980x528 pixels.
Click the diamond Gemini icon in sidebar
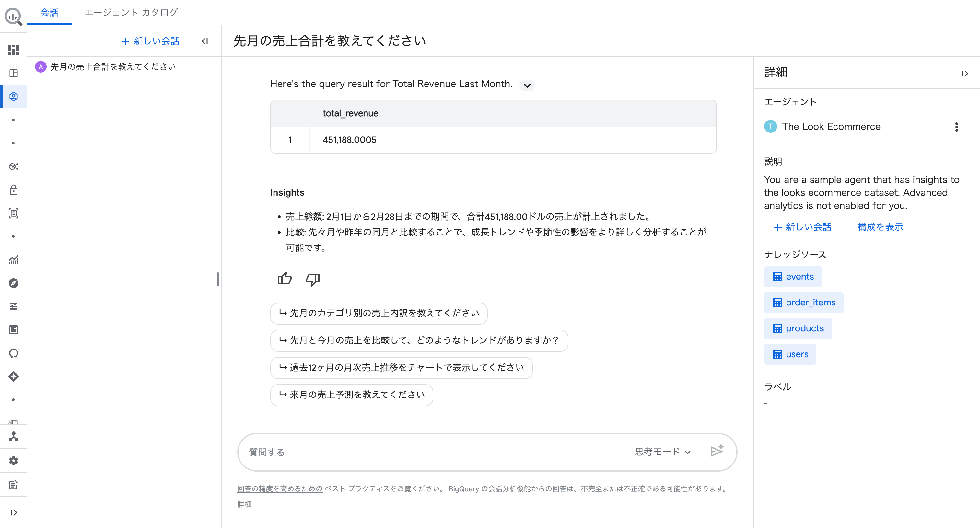point(14,376)
